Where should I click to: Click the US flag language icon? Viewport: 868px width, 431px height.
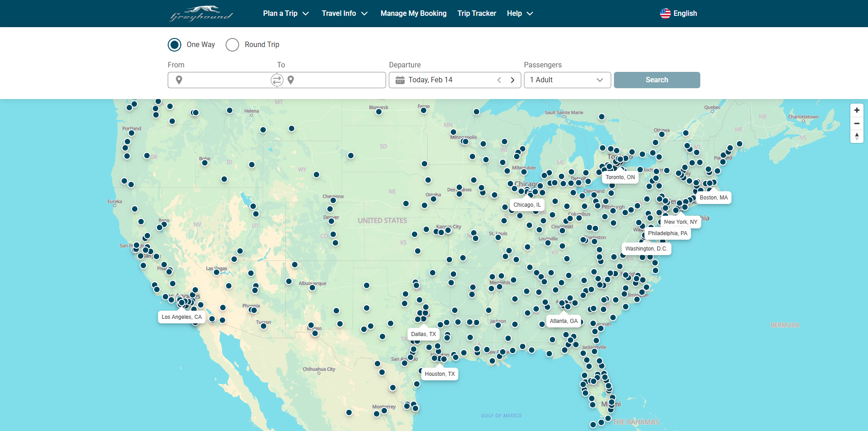click(x=665, y=14)
